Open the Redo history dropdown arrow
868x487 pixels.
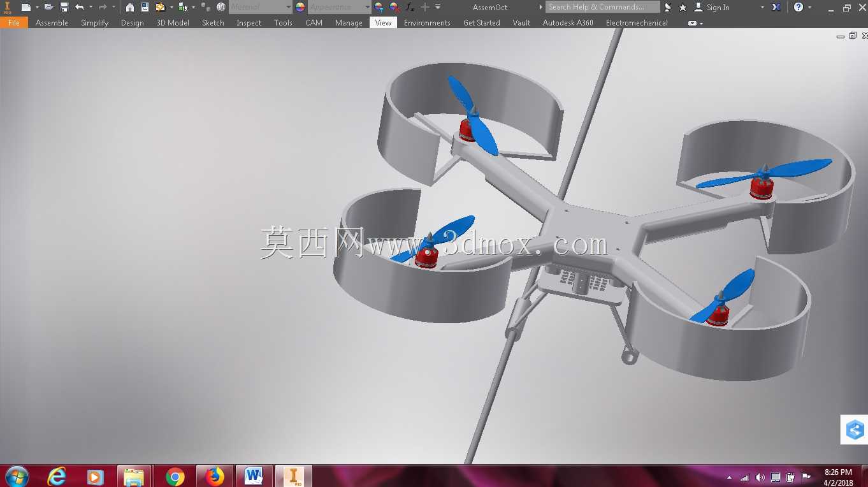[x=114, y=7]
